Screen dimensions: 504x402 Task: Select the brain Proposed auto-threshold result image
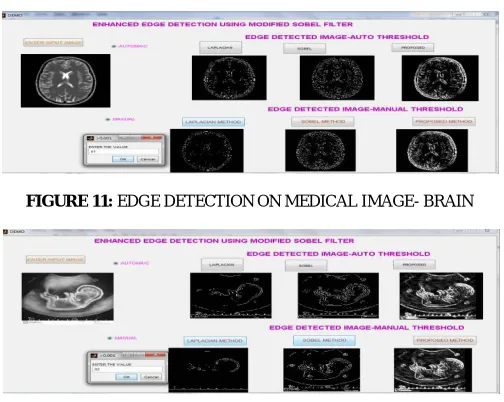click(x=440, y=78)
